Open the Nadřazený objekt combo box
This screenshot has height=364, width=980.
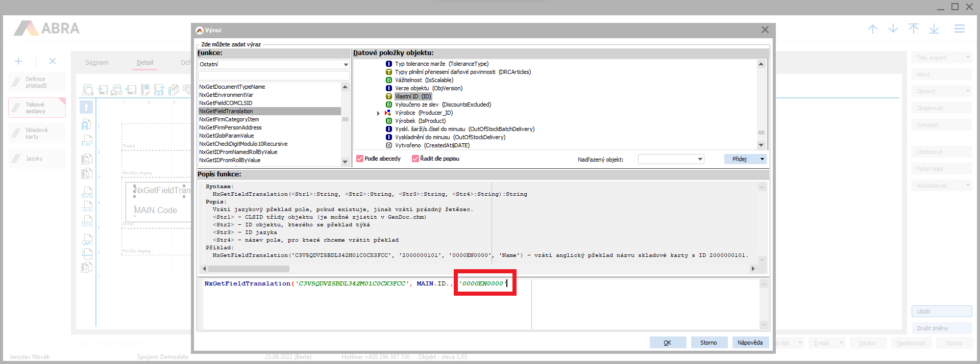(x=700, y=160)
